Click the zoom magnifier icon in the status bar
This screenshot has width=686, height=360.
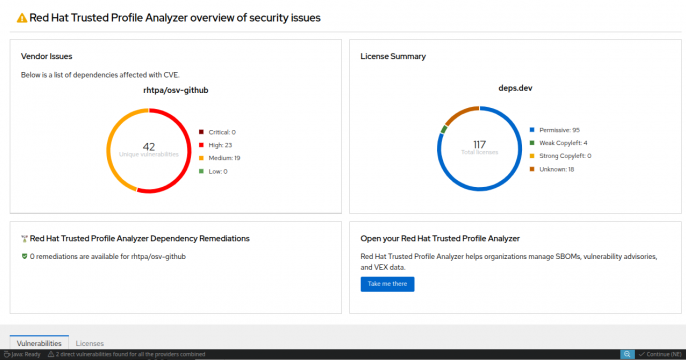(x=627, y=354)
